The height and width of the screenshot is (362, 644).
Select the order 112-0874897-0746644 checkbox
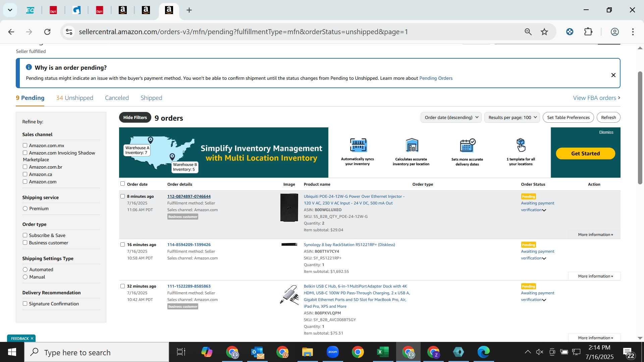click(x=122, y=196)
